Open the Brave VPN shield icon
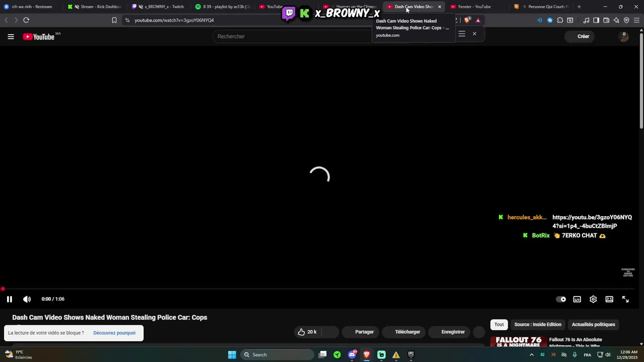Screen dimensions: 644x362 [x=626, y=20]
